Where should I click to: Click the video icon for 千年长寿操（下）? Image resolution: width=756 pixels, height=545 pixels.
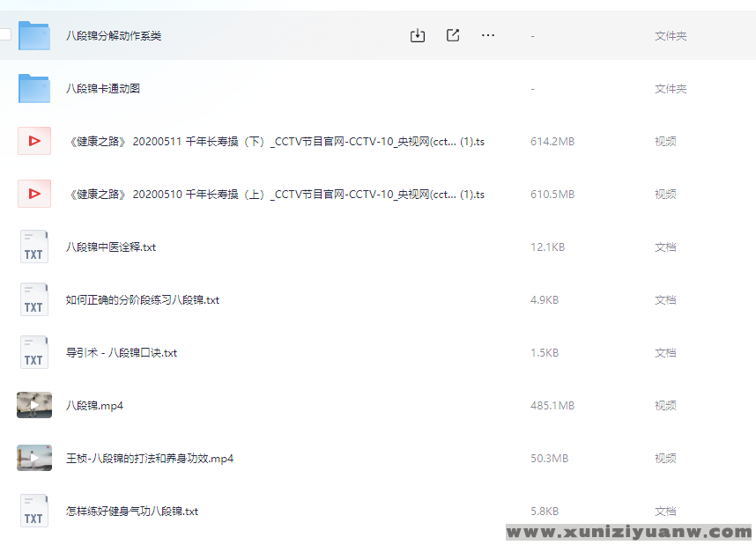pos(34,141)
